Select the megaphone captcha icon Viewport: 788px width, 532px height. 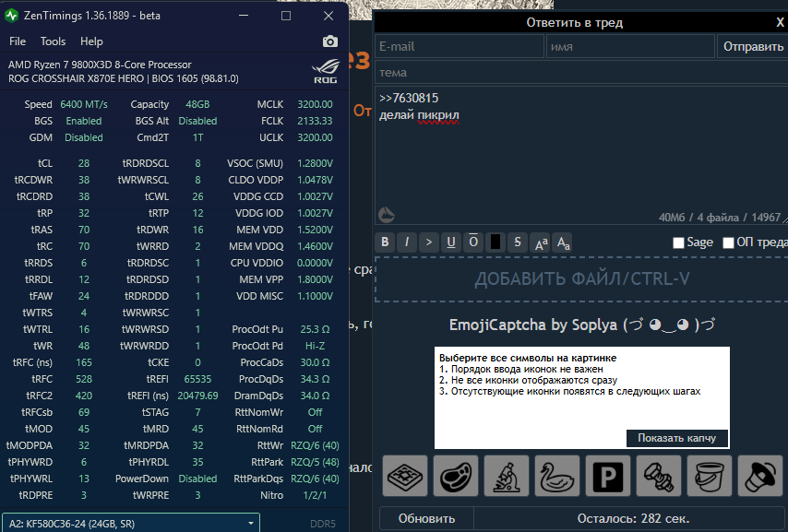(760, 475)
